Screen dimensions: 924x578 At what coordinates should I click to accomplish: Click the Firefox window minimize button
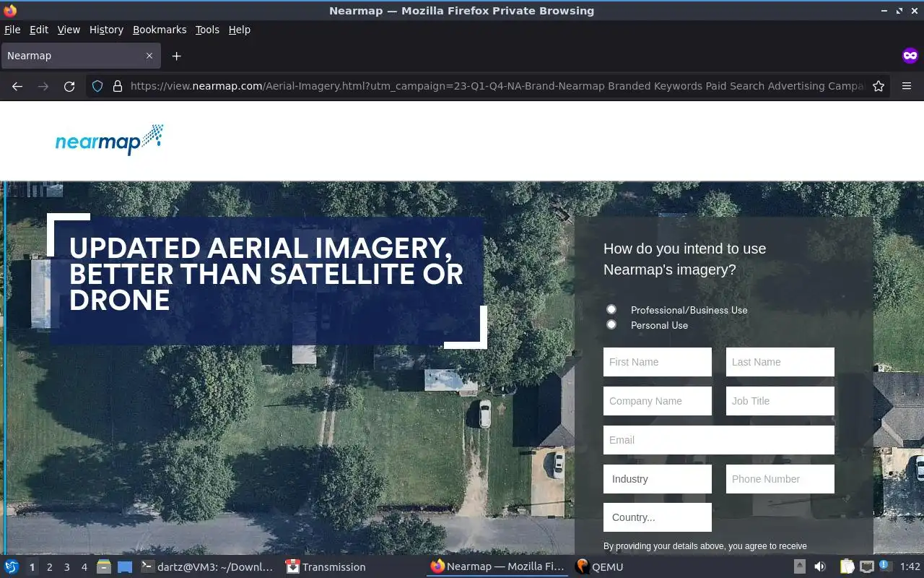885,11
